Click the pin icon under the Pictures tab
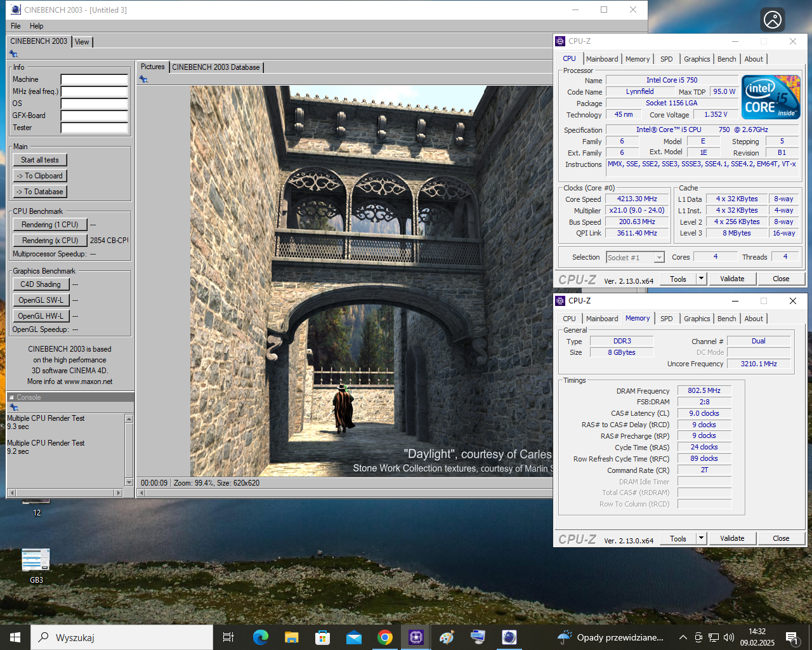Viewport: 812px width, 650px height. (x=143, y=79)
